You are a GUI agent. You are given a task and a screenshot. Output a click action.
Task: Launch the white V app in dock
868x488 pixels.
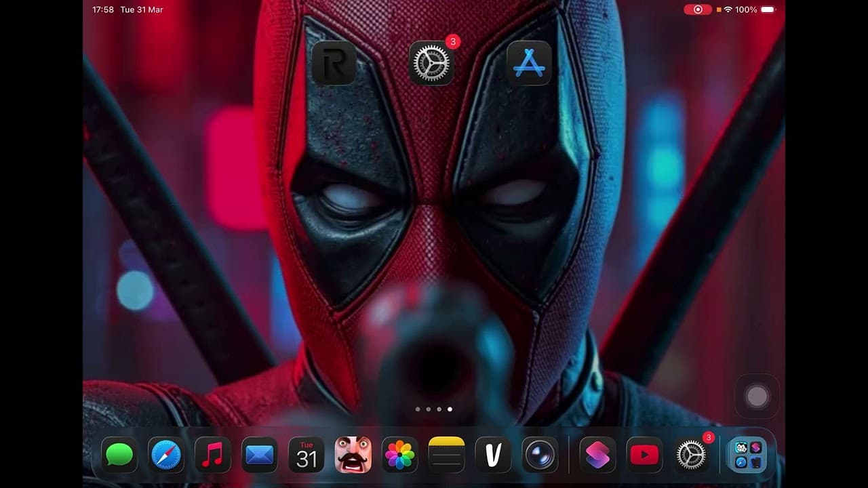pos(494,455)
